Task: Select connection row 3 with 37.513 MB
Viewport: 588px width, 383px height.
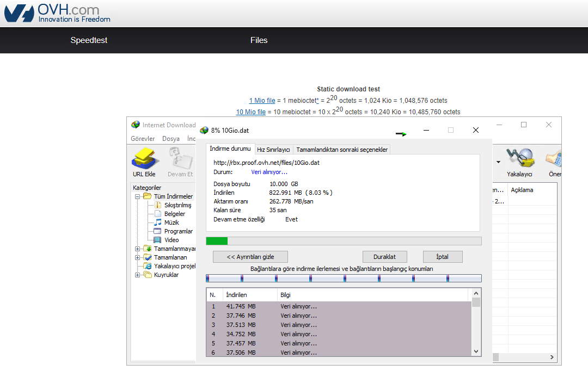Action: point(339,325)
